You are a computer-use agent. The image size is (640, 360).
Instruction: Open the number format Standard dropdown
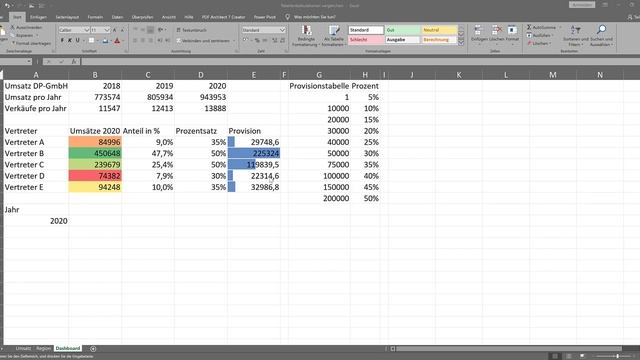coord(282,30)
